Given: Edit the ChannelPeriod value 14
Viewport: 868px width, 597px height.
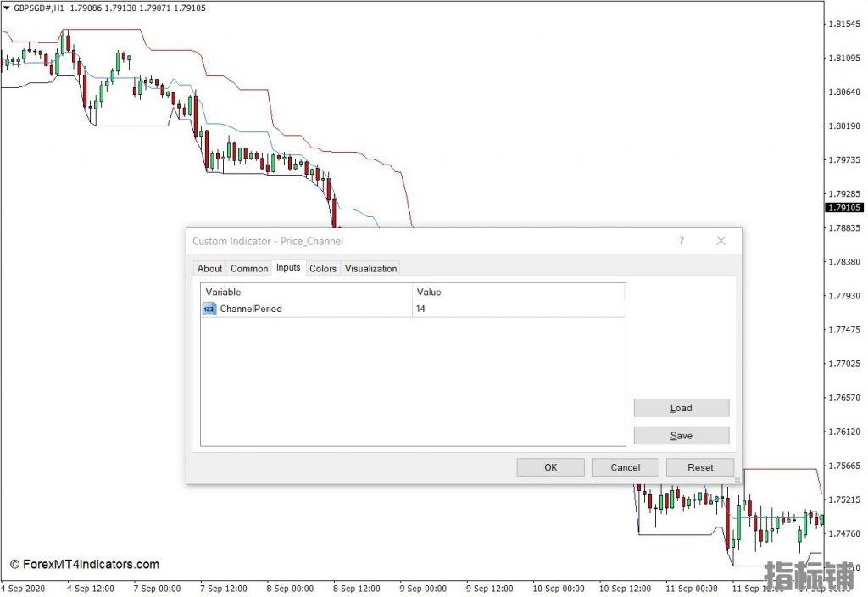Looking at the screenshot, I should click(519, 309).
